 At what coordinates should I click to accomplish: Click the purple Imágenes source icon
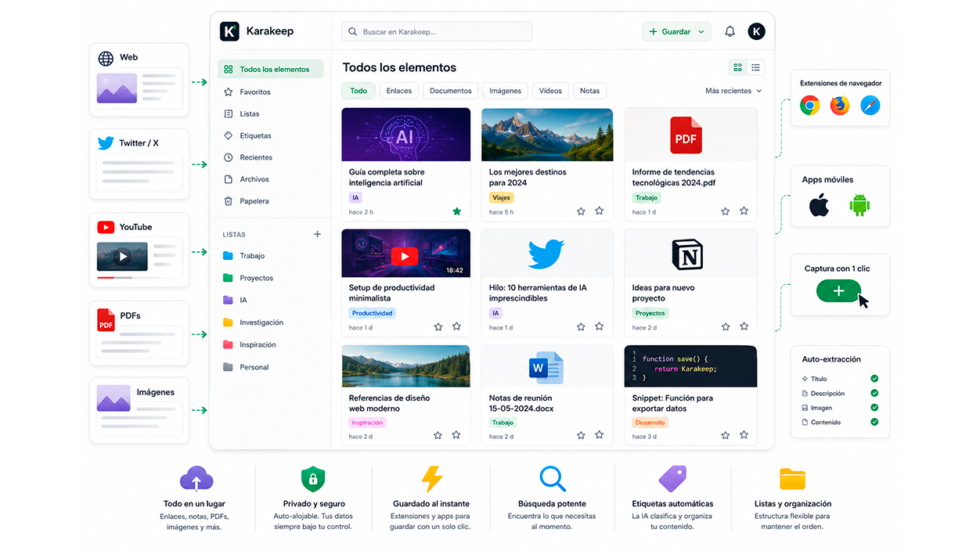113,398
